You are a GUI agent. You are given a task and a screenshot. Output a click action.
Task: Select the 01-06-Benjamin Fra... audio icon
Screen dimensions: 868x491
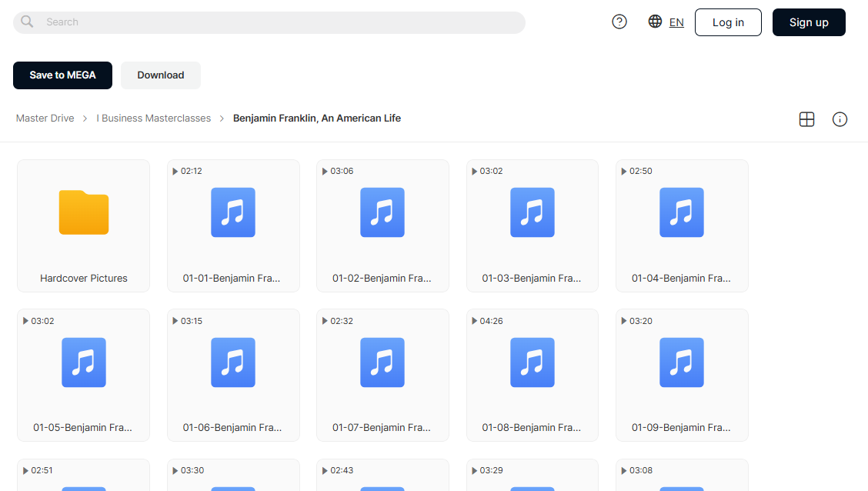[x=233, y=362]
